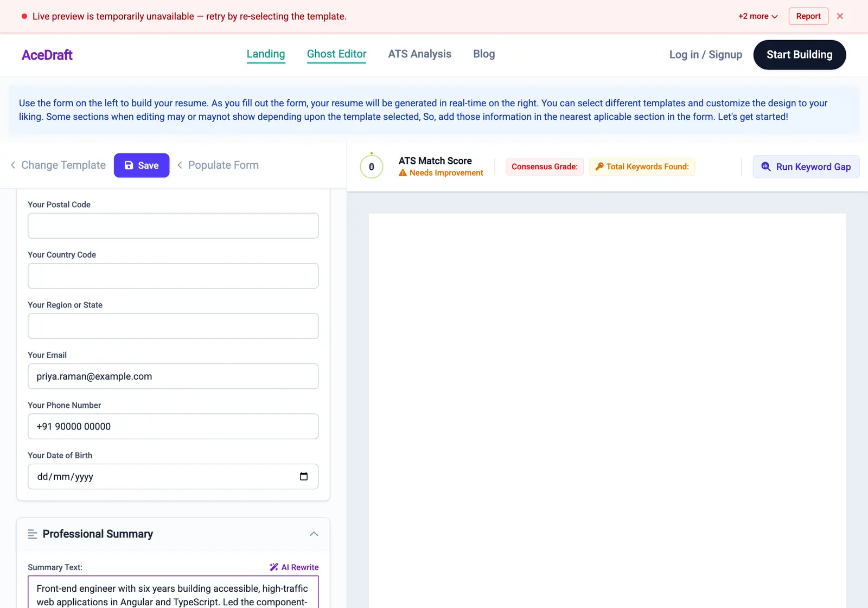This screenshot has width=868, height=608.
Task: Click the magnifier icon on Run Keyword Gap
Action: click(x=766, y=167)
